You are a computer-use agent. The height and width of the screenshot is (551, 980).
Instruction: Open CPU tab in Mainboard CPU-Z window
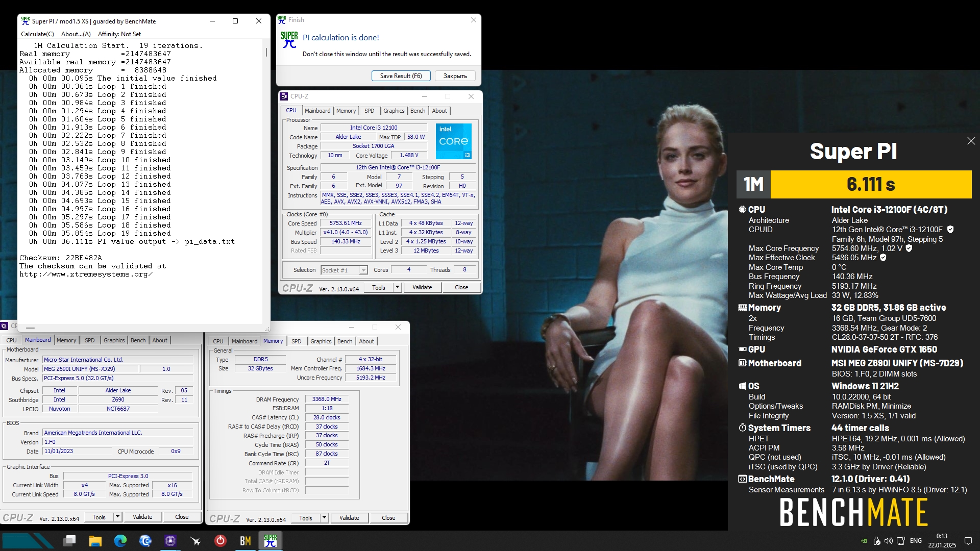[x=11, y=340]
